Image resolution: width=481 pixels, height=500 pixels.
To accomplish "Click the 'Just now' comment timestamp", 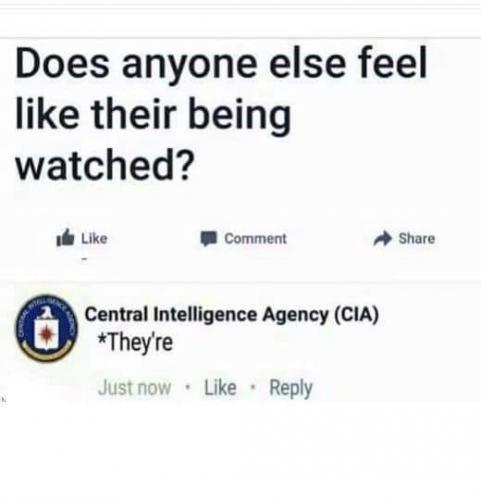I will (134, 388).
